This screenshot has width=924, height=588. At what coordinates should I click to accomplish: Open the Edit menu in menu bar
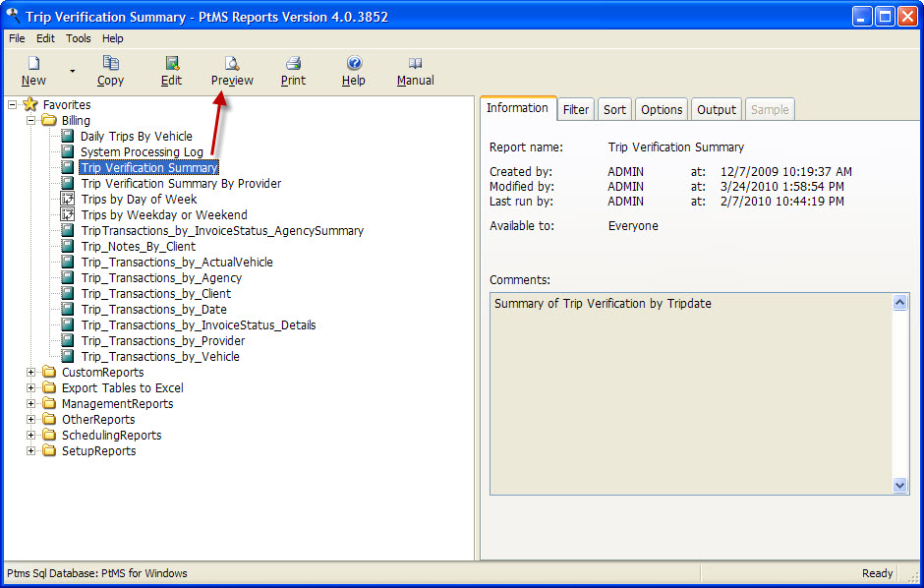[45, 38]
